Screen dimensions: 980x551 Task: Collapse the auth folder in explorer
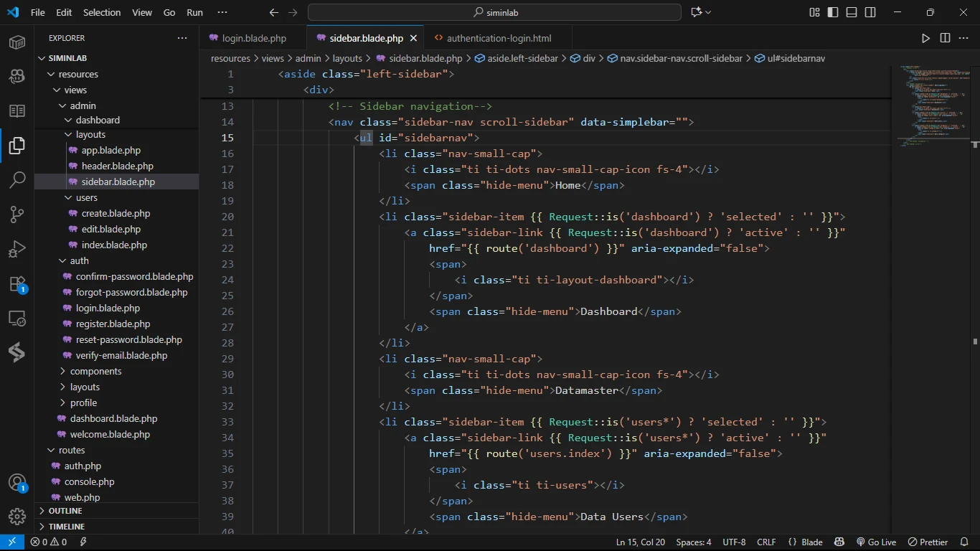[79, 260]
